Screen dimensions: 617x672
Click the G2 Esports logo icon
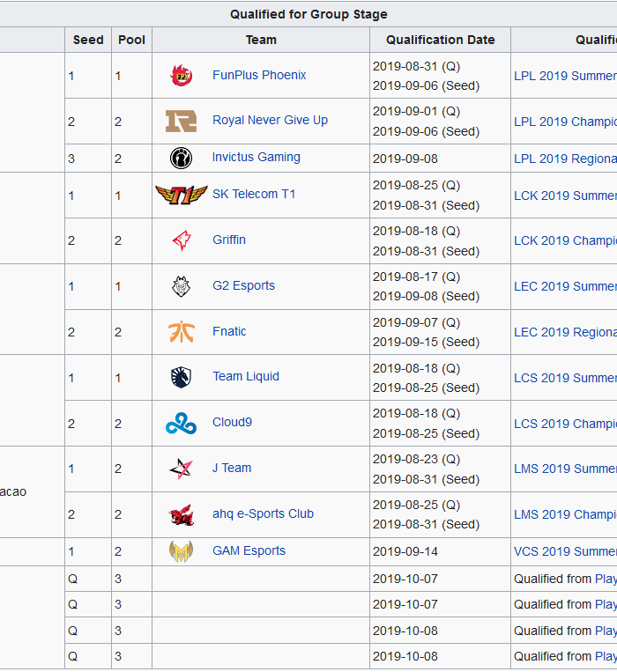(182, 286)
